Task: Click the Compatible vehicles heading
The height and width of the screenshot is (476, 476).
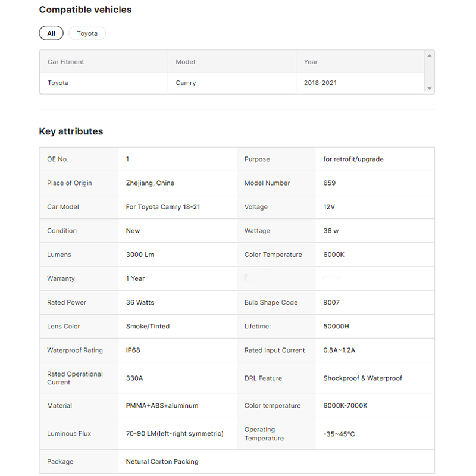Action: (85, 10)
